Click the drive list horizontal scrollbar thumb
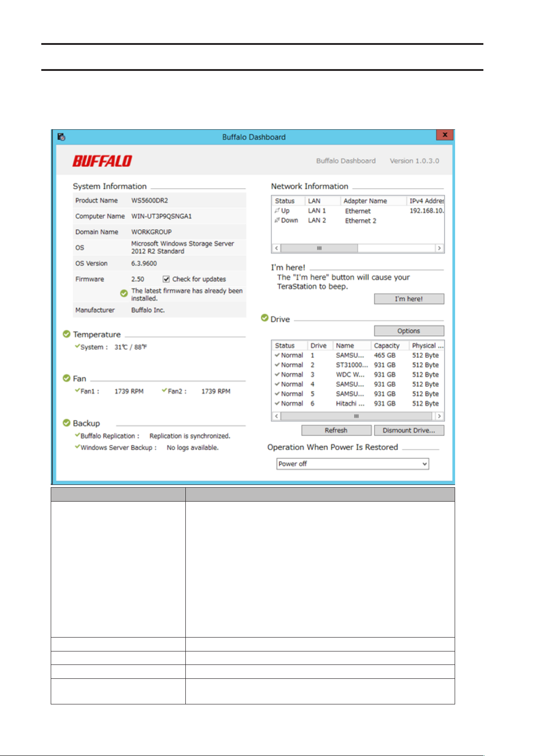Viewport: 535px width, 756px height. click(x=356, y=416)
